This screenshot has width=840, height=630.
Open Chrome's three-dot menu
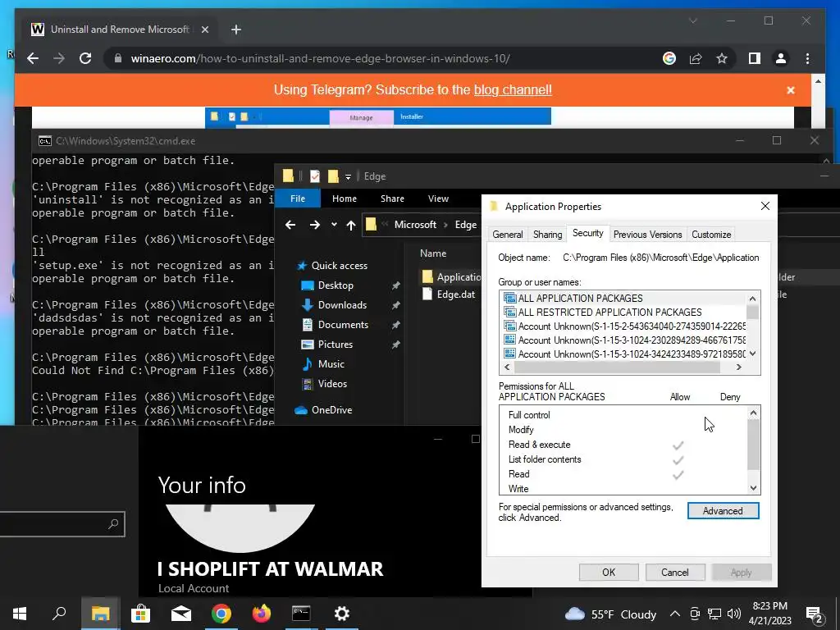click(x=807, y=58)
